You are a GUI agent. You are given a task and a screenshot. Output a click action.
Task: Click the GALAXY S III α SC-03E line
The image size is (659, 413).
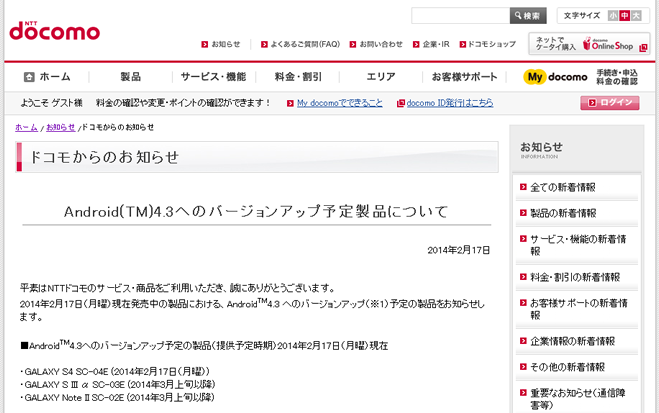click(118, 385)
